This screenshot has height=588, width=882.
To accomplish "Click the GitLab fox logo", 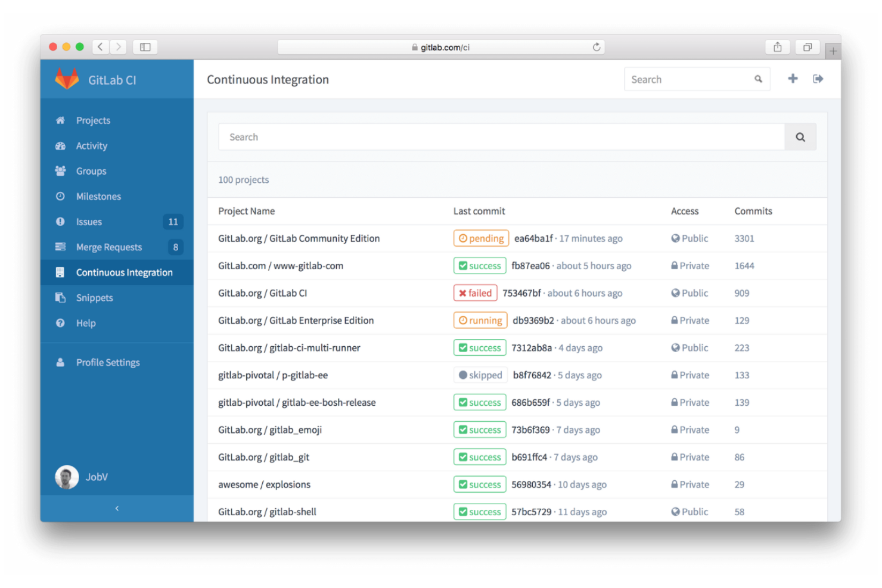I will (x=67, y=79).
